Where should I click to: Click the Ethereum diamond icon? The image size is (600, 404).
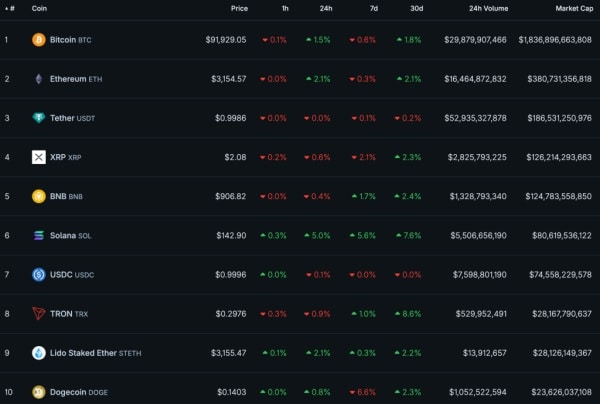pos(39,79)
